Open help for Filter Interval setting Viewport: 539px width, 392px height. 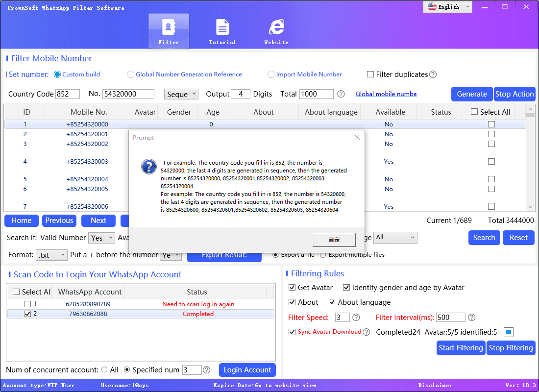coord(471,317)
